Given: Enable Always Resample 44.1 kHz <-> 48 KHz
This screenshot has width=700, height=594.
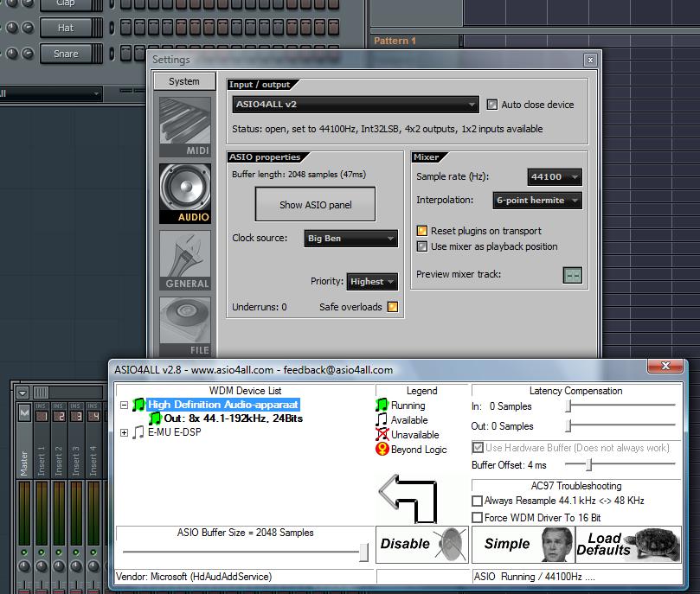Looking at the screenshot, I should point(478,501).
